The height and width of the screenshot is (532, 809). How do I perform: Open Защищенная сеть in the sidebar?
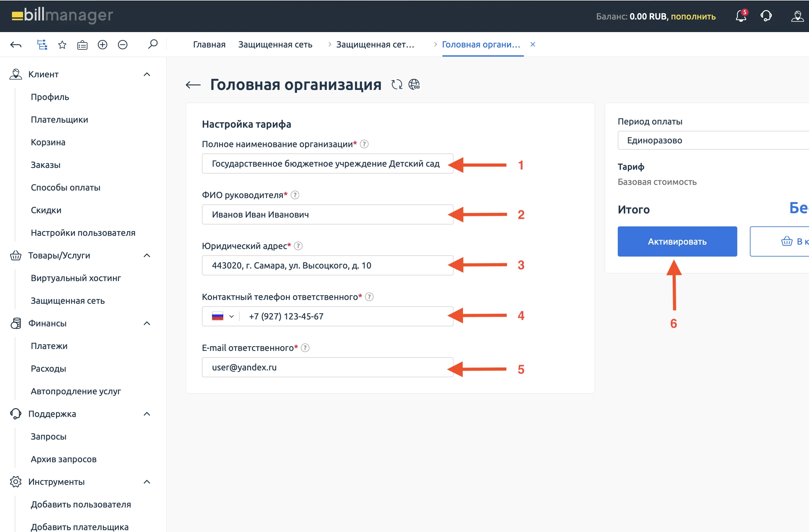[x=68, y=301]
